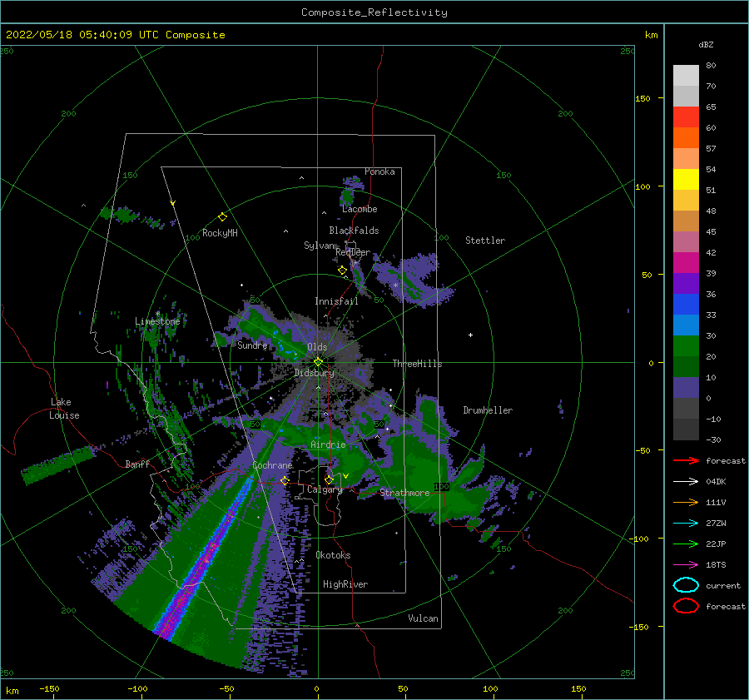The width and height of the screenshot is (749, 700).
Task: Click the Calgary city label
Action: 325,489
